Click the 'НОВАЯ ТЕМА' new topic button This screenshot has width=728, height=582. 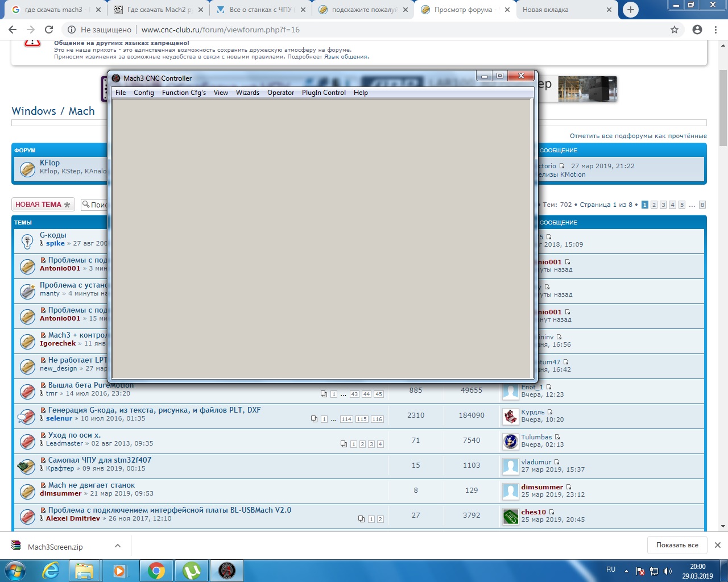pyautogui.click(x=43, y=205)
